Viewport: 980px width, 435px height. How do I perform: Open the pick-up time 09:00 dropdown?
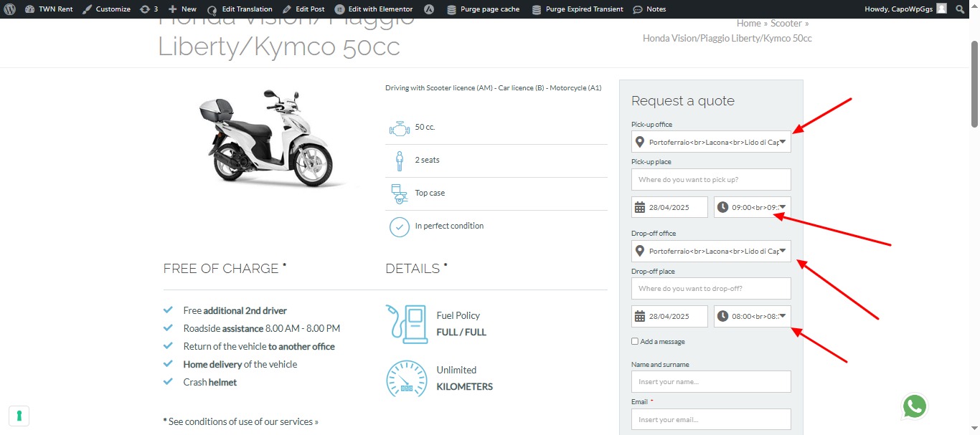(x=753, y=207)
